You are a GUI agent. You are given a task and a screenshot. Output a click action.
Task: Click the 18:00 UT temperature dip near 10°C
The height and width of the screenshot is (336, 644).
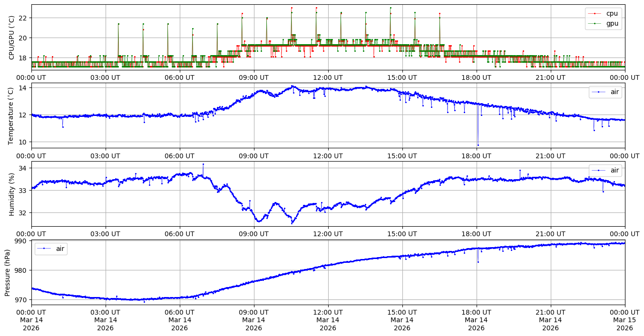(478, 145)
